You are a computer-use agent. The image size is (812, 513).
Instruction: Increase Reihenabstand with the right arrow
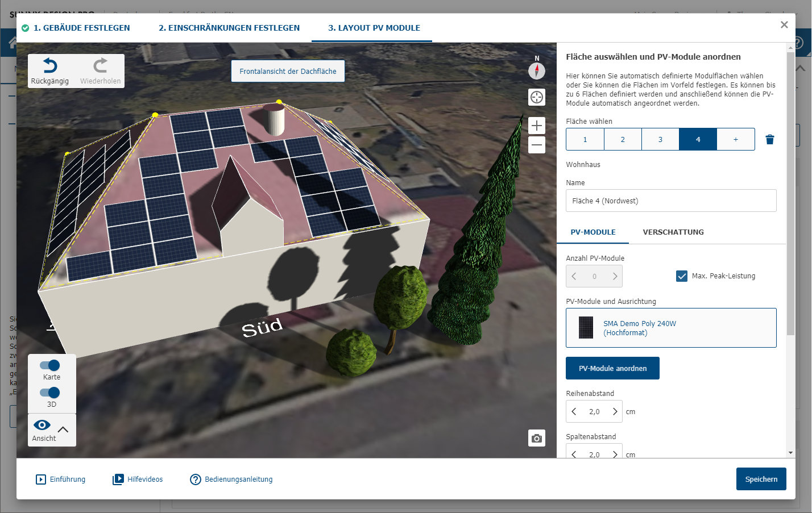[x=615, y=411]
